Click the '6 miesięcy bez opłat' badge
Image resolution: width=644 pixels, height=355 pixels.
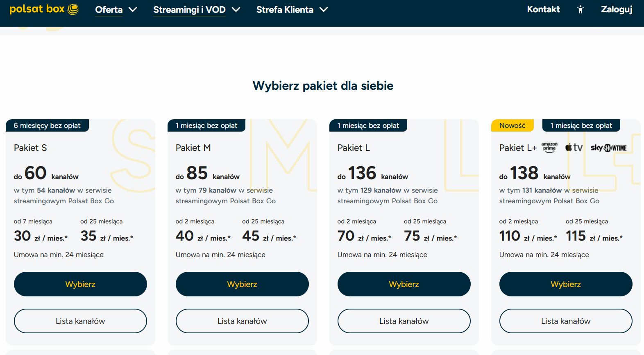[47, 125]
